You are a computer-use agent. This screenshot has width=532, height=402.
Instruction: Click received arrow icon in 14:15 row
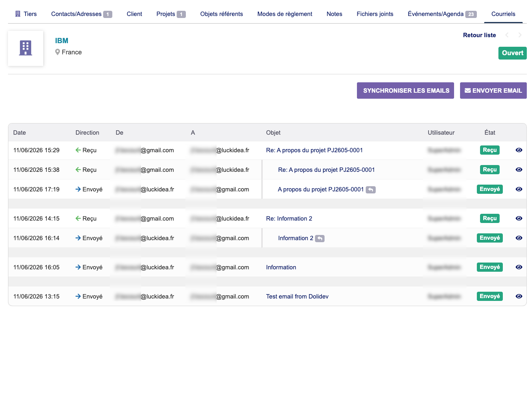(78, 219)
